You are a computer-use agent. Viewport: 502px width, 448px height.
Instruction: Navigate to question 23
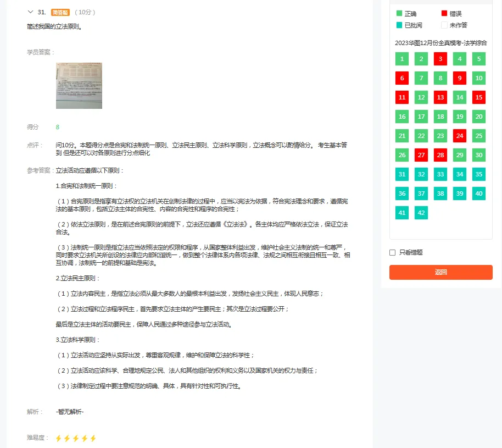pos(440,136)
